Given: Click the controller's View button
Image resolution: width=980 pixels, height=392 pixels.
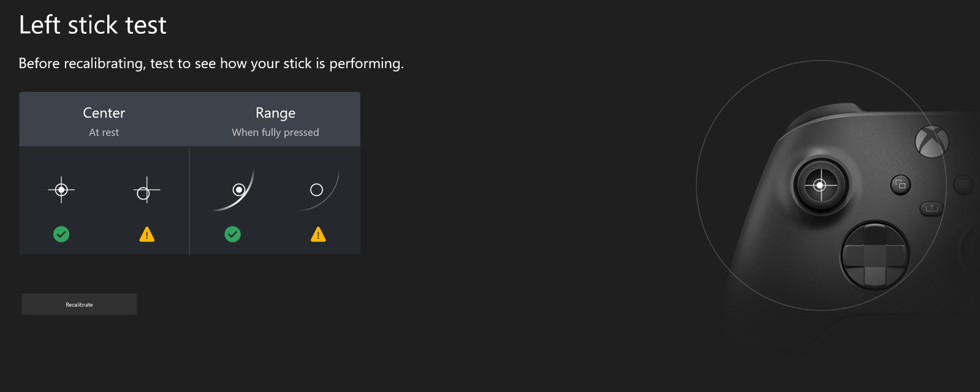Looking at the screenshot, I should [900, 184].
